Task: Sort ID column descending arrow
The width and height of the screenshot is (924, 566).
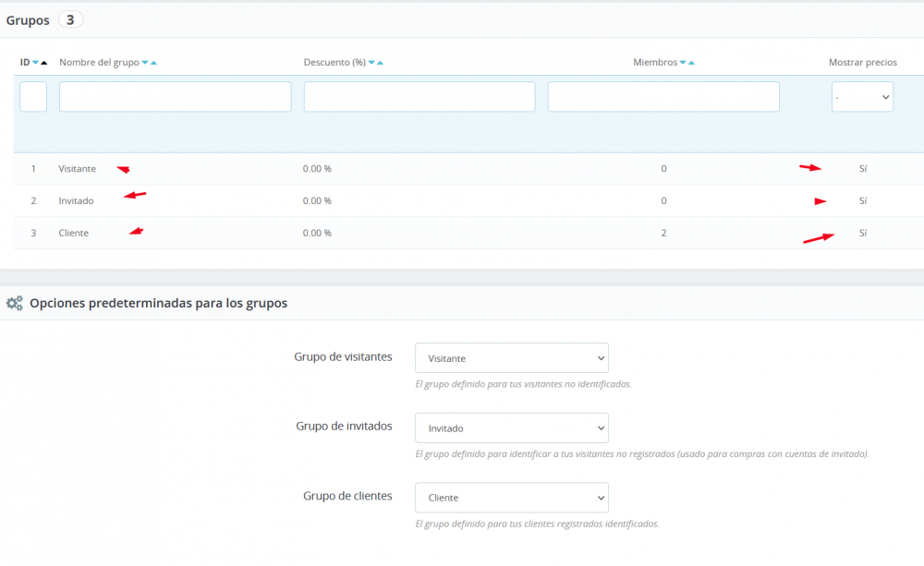Action: (x=35, y=63)
